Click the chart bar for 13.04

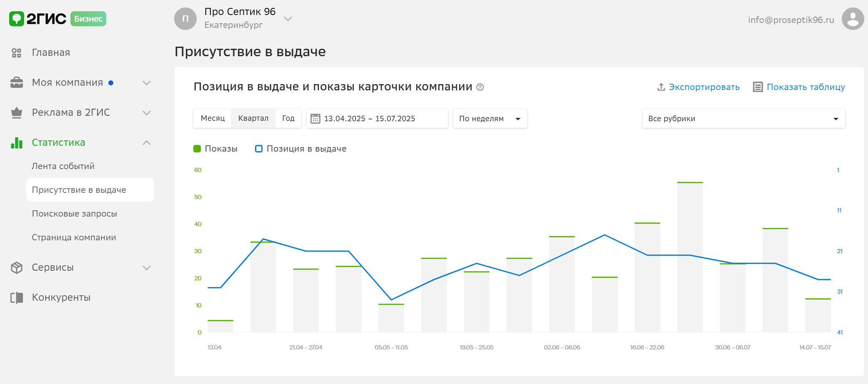(220, 327)
